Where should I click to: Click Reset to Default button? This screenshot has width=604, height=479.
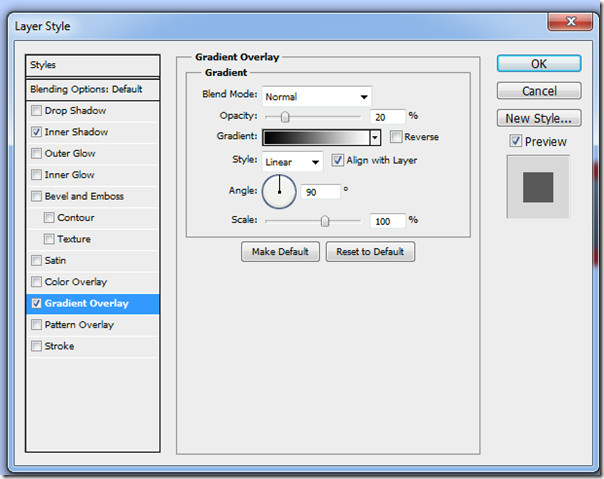click(x=370, y=252)
